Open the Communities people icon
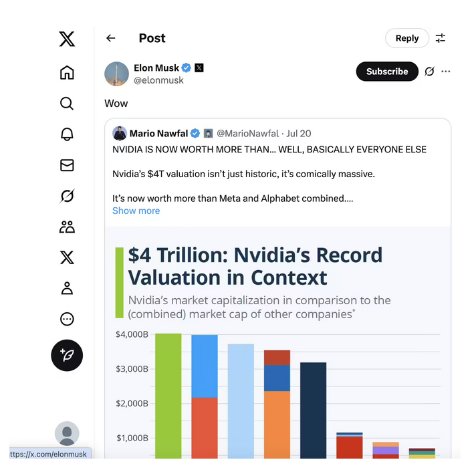 (x=67, y=227)
